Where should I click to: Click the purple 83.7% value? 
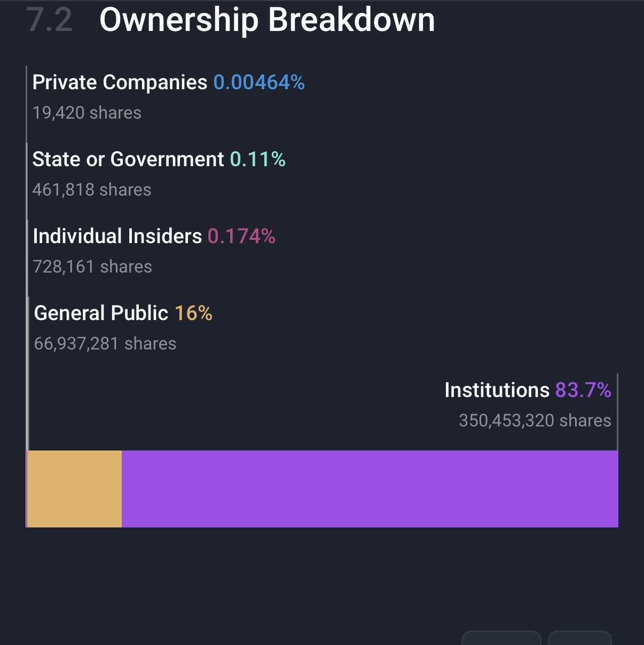tap(583, 390)
